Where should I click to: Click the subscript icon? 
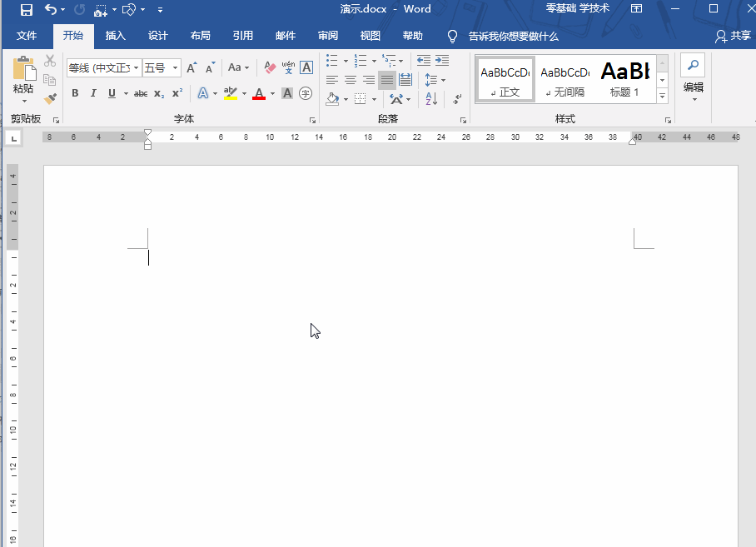[x=159, y=94]
